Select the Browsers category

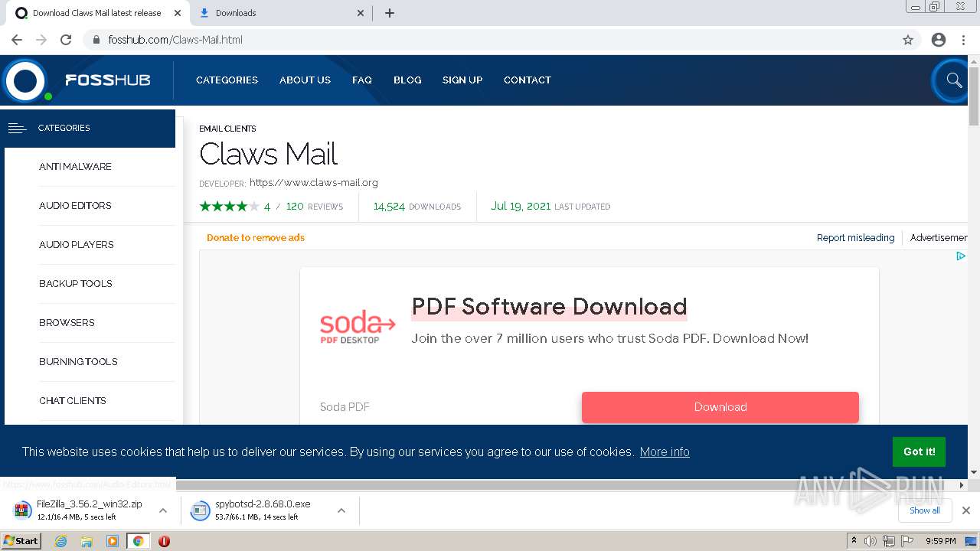[x=67, y=322]
